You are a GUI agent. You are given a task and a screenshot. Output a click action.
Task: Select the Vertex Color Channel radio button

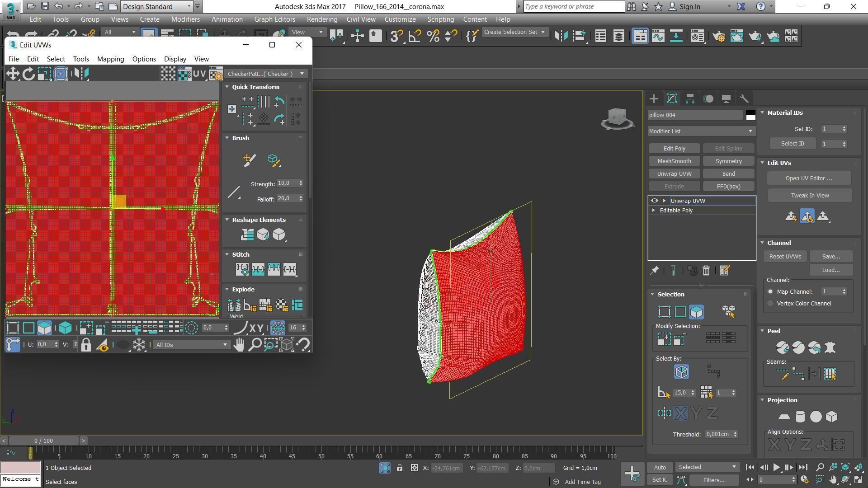[x=770, y=304]
